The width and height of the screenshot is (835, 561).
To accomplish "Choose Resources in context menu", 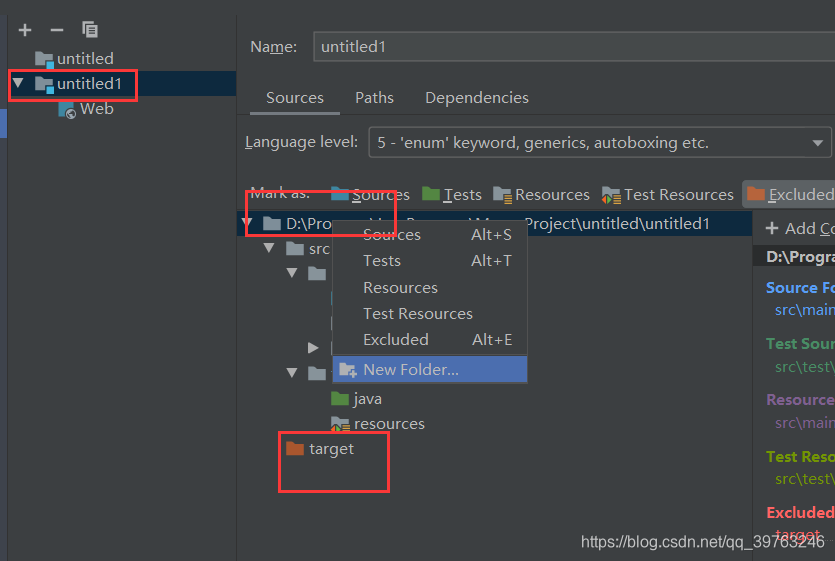I will click(x=430, y=288).
